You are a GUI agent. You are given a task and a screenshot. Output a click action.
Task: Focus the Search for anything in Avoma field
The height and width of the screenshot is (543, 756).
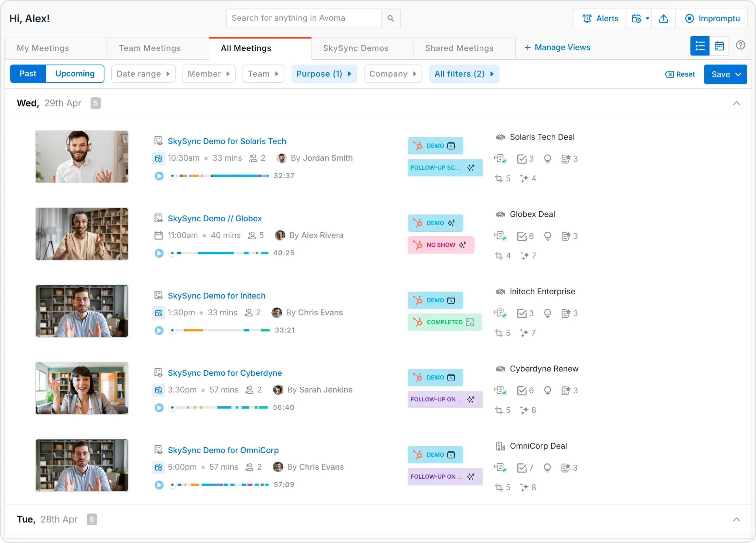click(x=304, y=18)
